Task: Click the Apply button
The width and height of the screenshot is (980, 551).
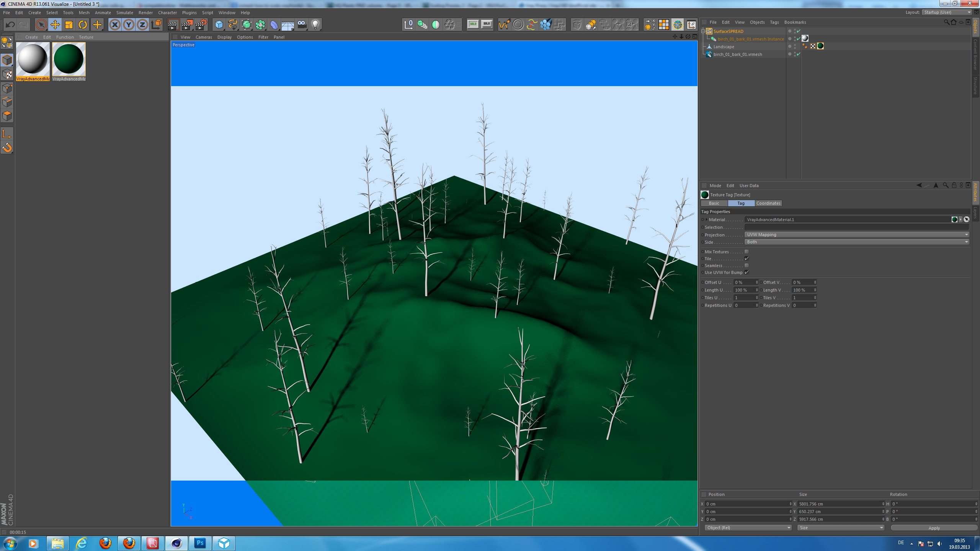Action: pyautogui.click(x=934, y=528)
